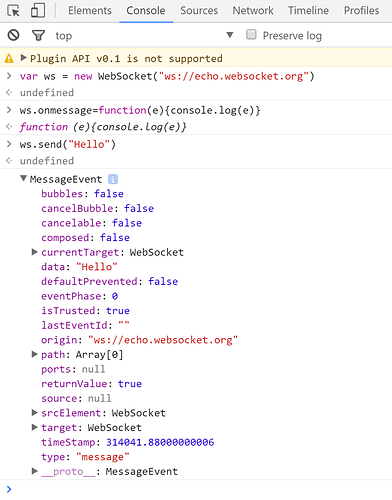This screenshot has height=500, width=392.
Task: Open the console filter funnel icon
Action: point(38,35)
